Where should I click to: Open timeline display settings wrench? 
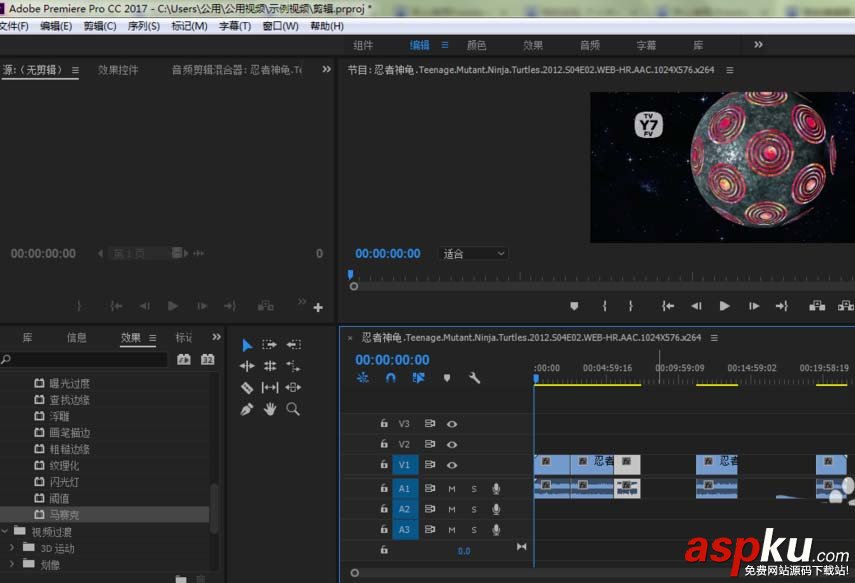pos(474,377)
